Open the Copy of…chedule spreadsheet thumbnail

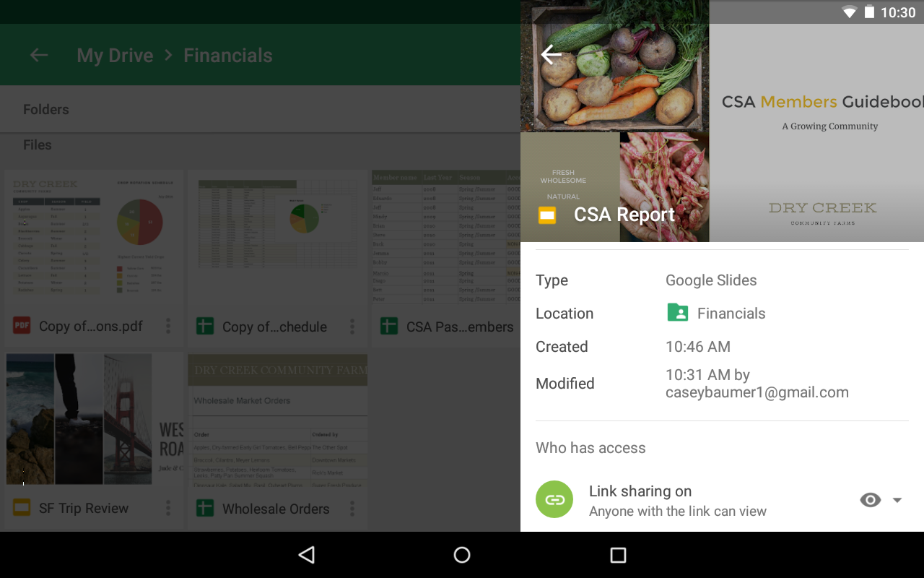point(277,238)
